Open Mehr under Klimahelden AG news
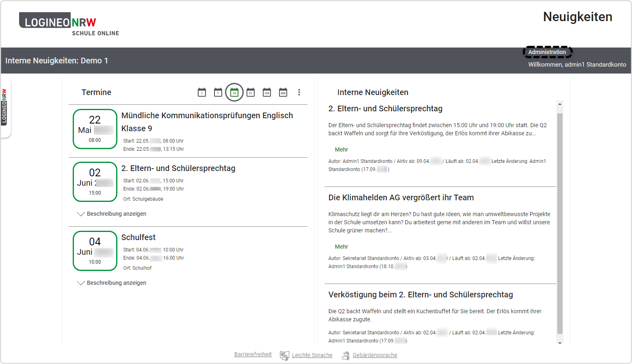 341,247
